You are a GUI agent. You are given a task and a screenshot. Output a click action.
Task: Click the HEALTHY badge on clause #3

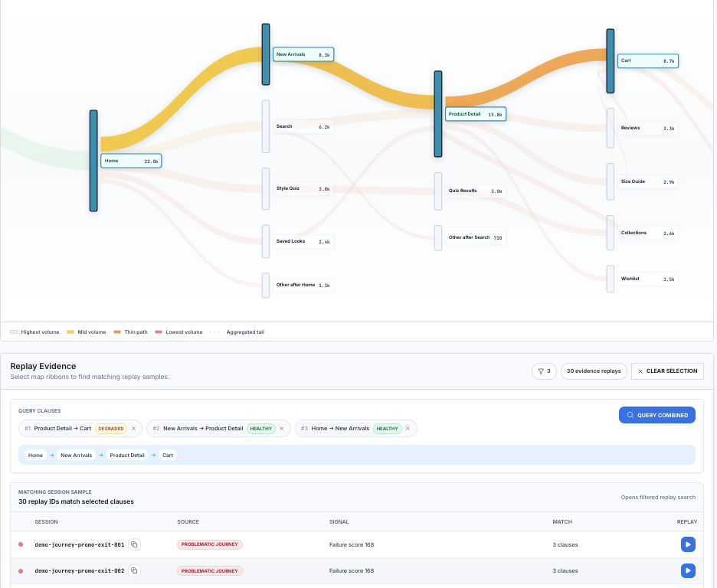click(388, 429)
